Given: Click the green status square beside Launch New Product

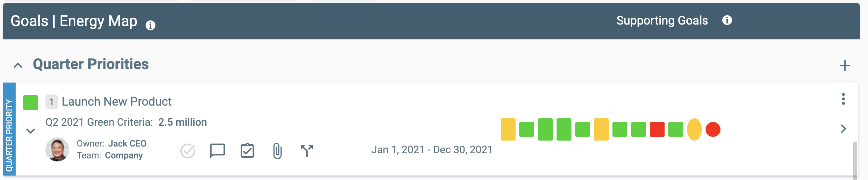Looking at the screenshot, I should tap(31, 103).
